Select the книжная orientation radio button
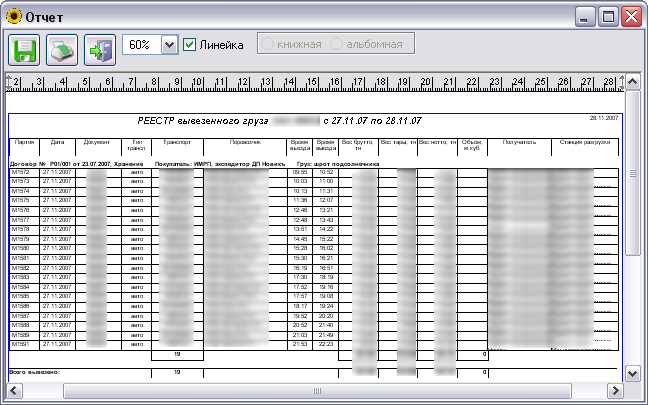This screenshot has height=405, width=648. pos(267,45)
